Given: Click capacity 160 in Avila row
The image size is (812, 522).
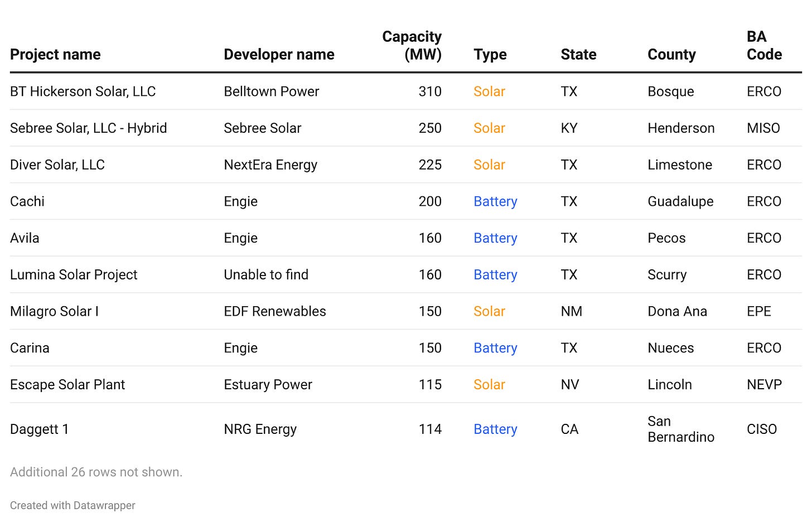Looking at the screenshot, I should point(430,238).
